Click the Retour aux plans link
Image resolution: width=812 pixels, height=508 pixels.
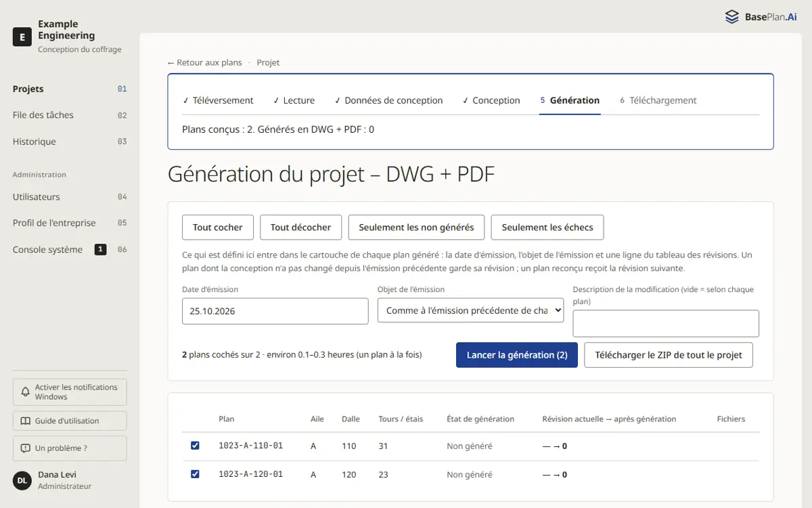pyautogui.click(x=205, y=62)
